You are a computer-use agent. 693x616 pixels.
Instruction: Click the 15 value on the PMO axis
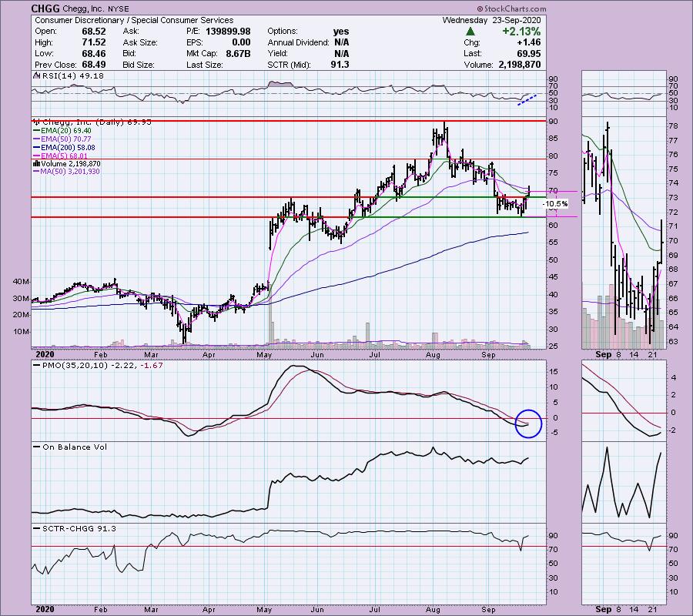pos(554,372)
